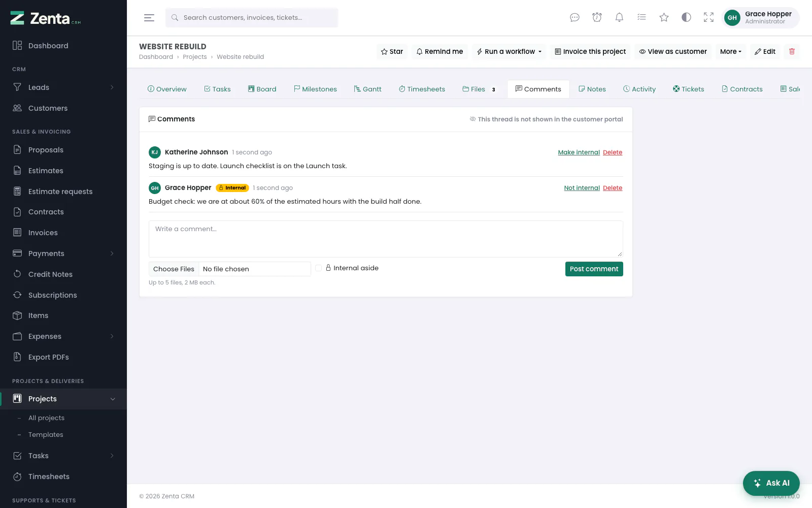Open Credit Notes in the sidebar
Image resolution: width=812 pixels, height=508 pixels.
63,274
